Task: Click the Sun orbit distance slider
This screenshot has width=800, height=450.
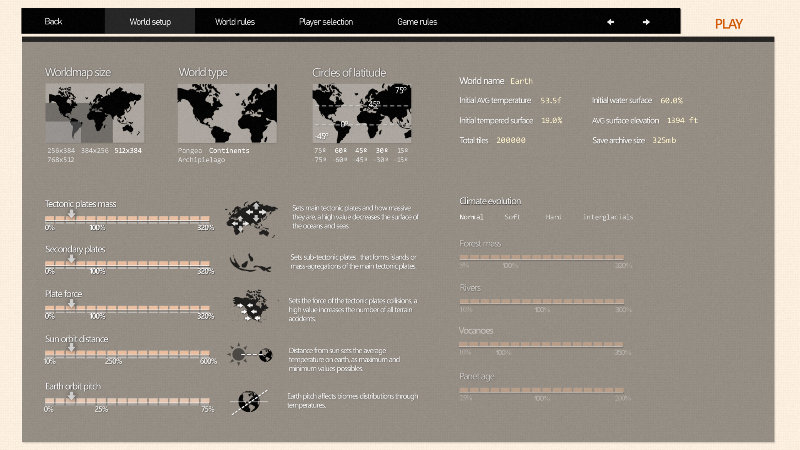Action: 128,353
